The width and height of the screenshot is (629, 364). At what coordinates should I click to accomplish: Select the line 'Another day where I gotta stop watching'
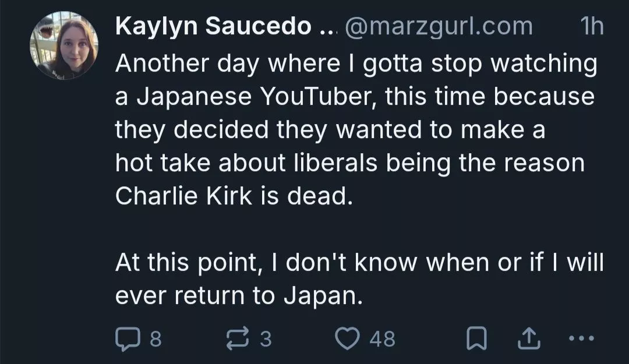(356, 64)
